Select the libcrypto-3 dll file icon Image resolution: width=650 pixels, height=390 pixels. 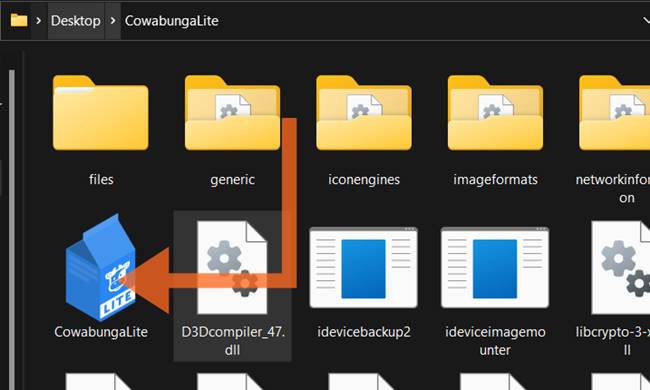(x=621, y=268)
